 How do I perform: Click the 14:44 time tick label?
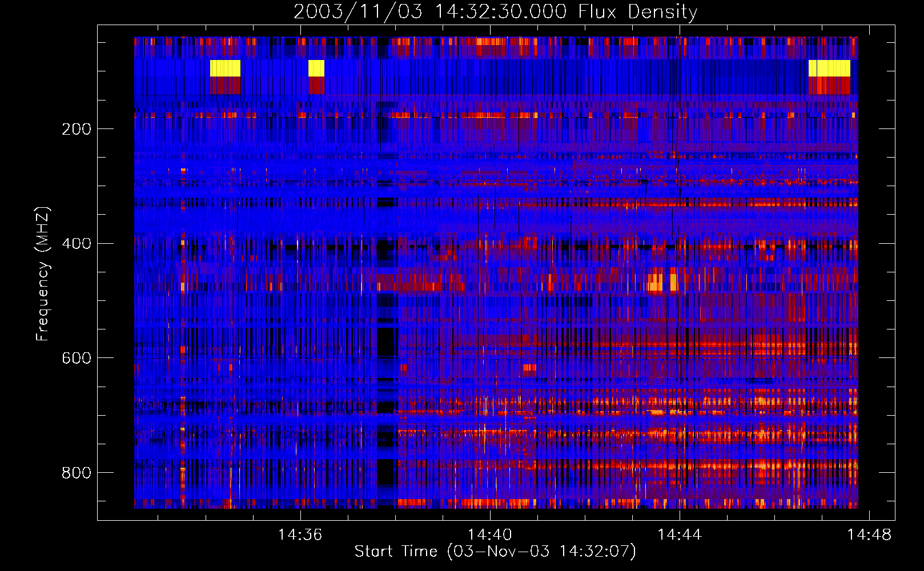pyautogui.click(x=680, y=535)
